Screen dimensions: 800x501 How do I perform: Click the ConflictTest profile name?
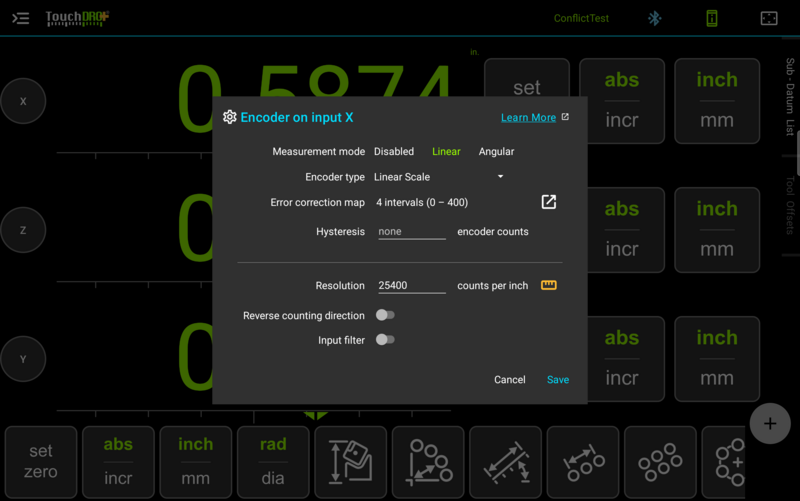click(581, 18)
